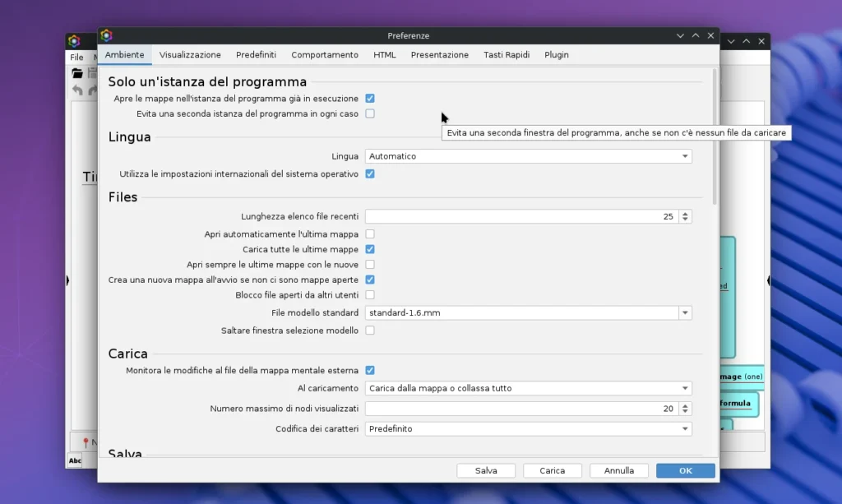This screenshot has width=842, height=504.
Task: Click Freeplane logo in the main window title bar
Action: tap(74, 41)
